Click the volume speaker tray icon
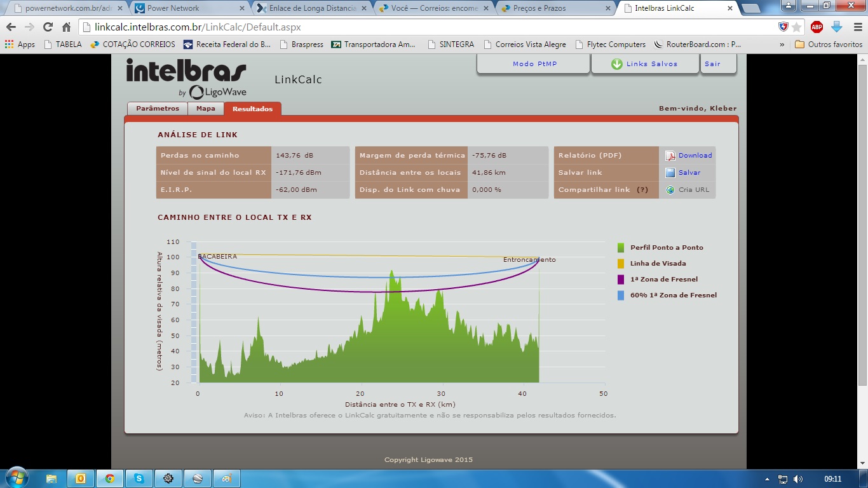This screenshot has width=868, height=488. point(798,479)
